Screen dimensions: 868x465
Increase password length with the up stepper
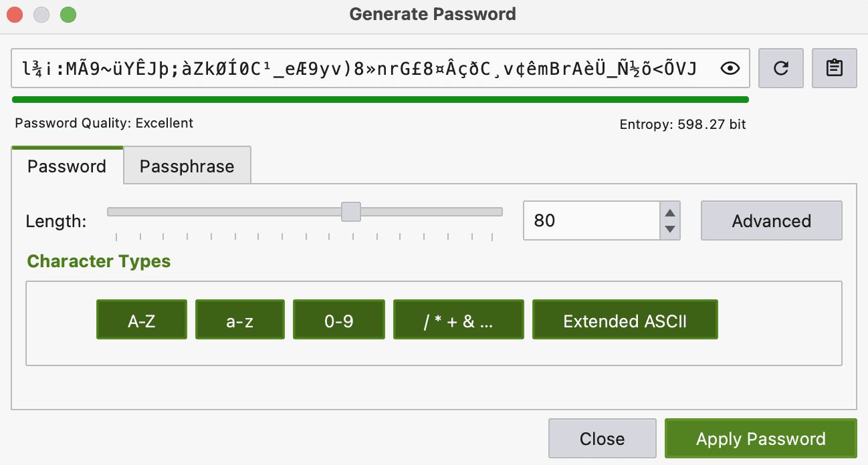669,212
